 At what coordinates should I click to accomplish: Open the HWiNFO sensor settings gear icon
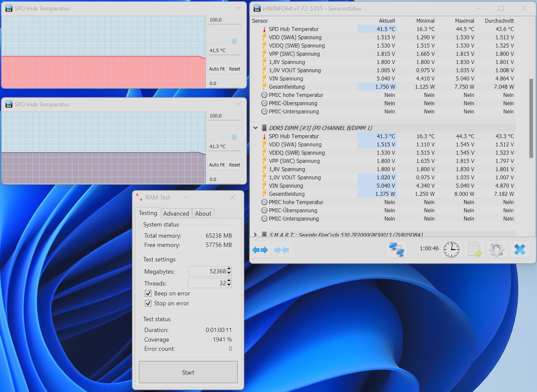(497, 249)
